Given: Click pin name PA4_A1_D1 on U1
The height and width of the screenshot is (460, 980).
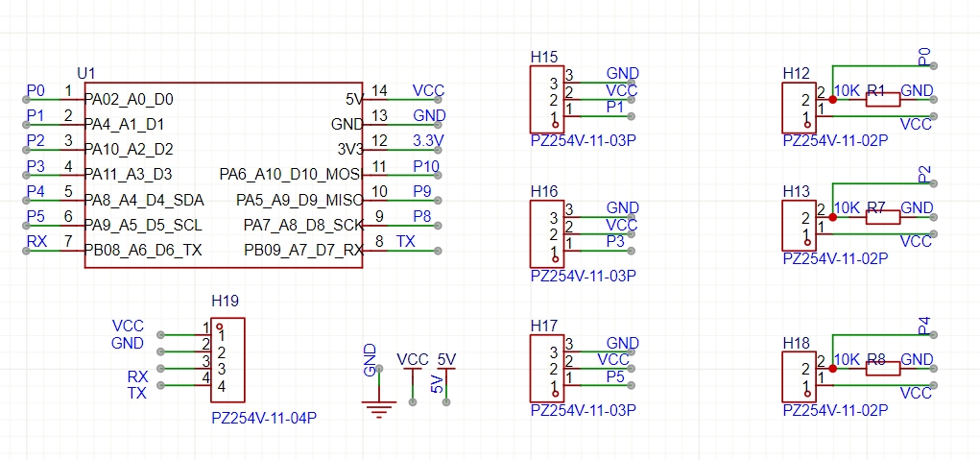Looking at the screenshot, I should [125, 125].
